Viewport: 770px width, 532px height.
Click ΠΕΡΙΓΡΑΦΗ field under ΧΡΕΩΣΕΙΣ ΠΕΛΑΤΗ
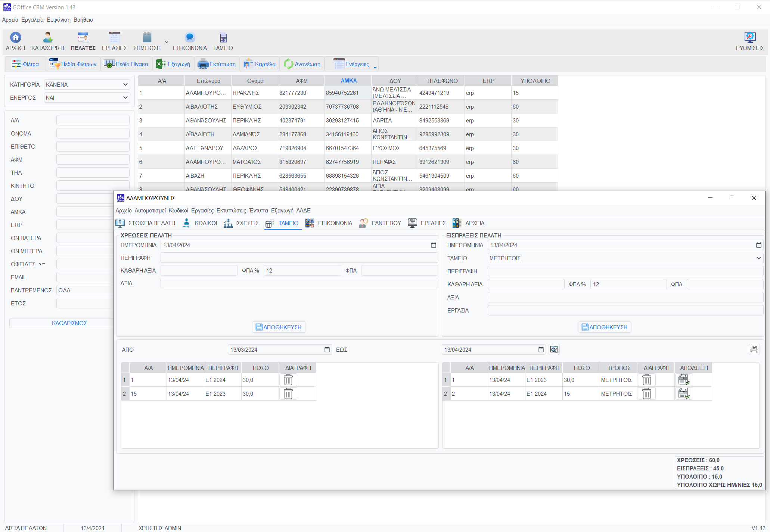(299, 258)
